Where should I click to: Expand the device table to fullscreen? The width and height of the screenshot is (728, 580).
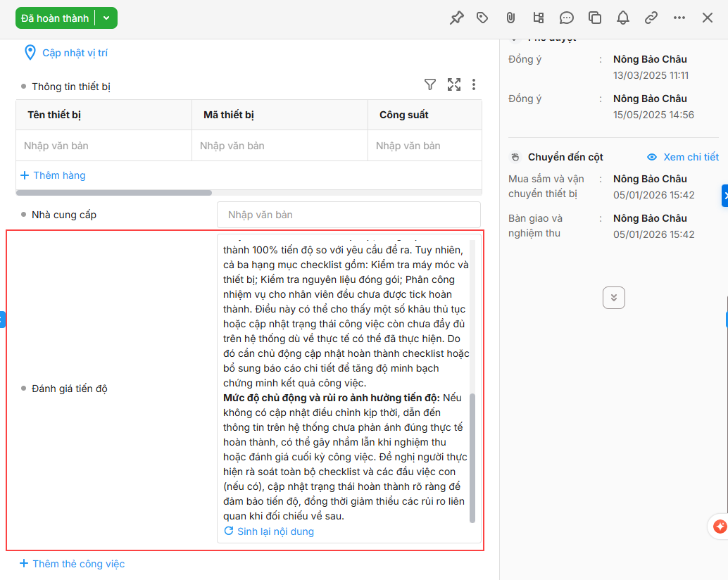click(454, 84)
